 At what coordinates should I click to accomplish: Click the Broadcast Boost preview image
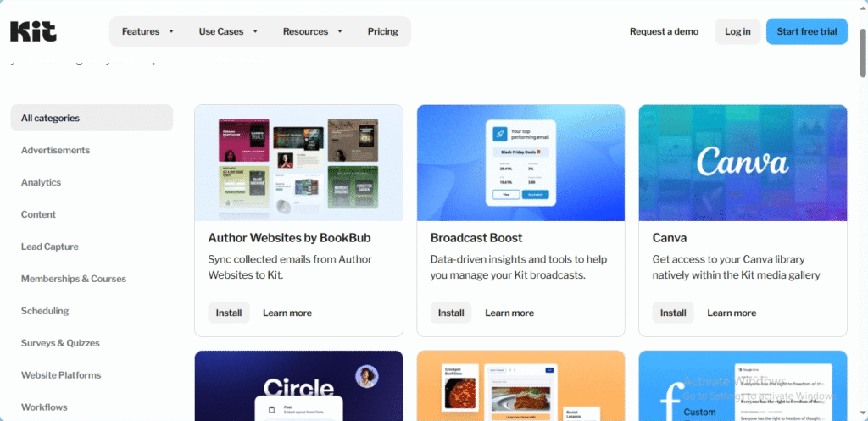tap(520, 163)
